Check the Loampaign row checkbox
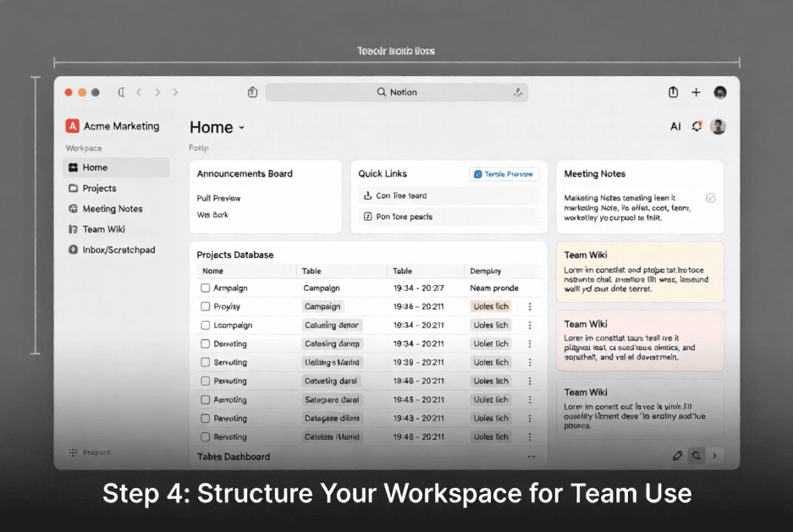 tap(204, 324)
